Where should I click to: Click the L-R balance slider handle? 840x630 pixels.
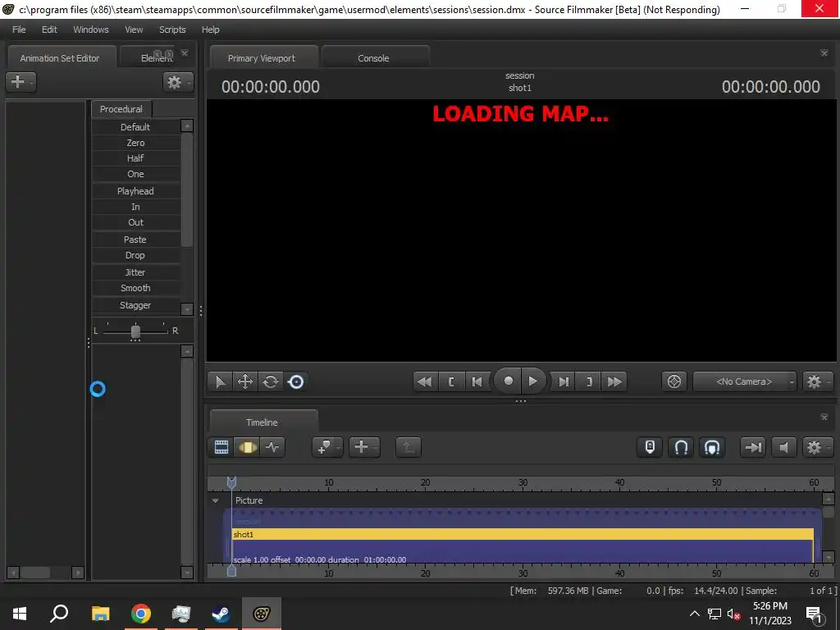coord(135,331)
